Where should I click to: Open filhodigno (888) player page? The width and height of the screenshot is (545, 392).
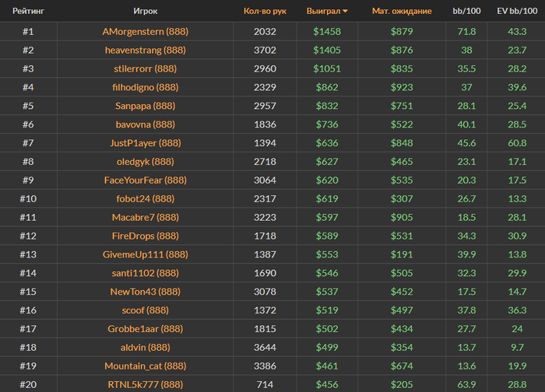(x=145, y=87)
